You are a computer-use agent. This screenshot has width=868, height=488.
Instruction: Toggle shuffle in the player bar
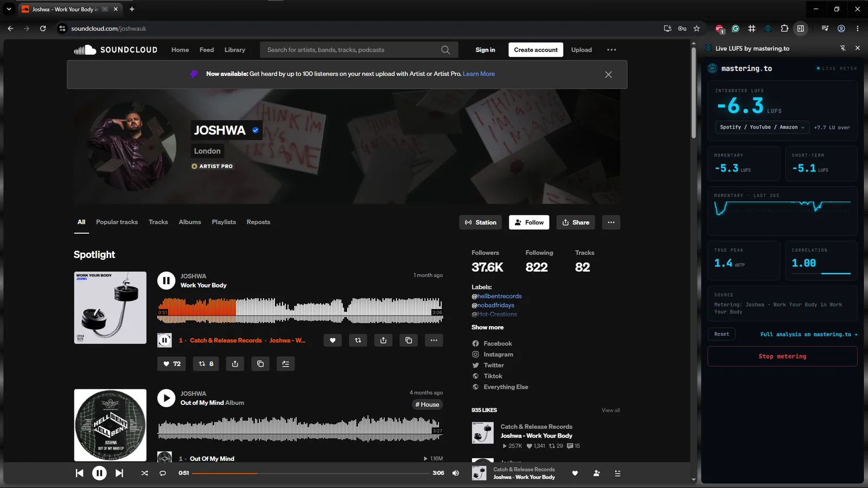coord(145,473)
